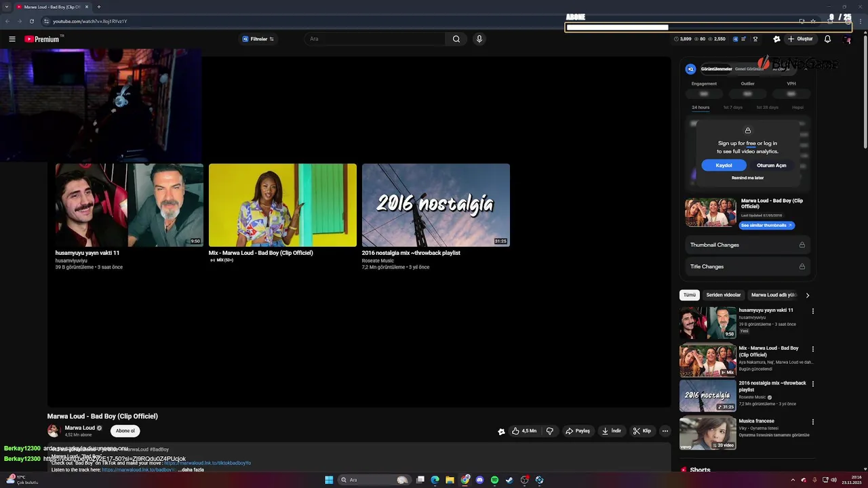
Task: Click the Oluştur create button
Action: pos(800,39)
